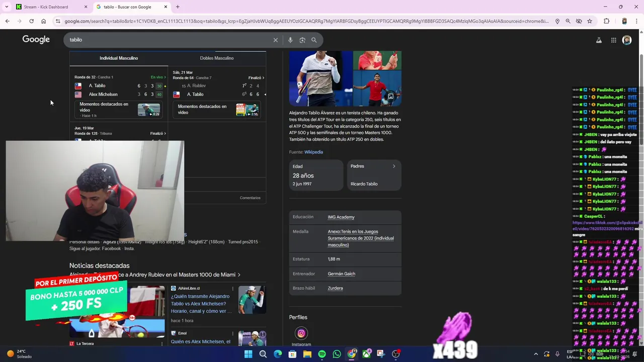Screen dimensions: 644x362
Task: Expand the Padres card chevron
Action: 394,166
